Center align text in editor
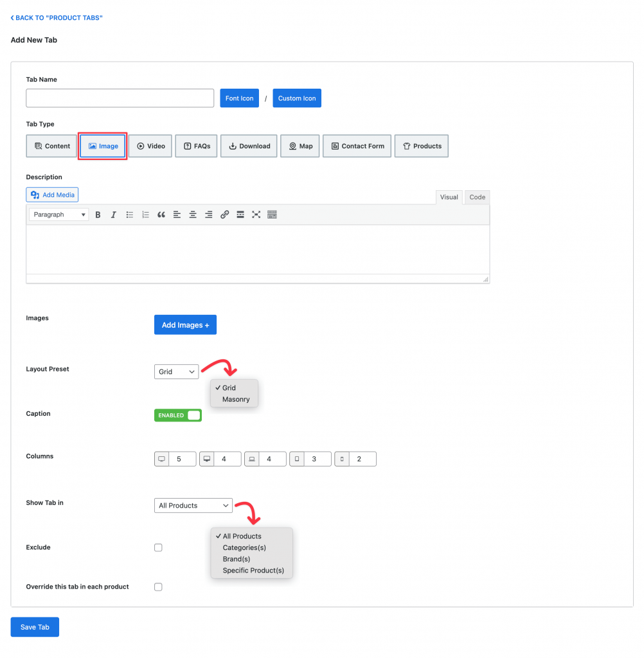Viewport: 644px width, 658px height. pyautogui.click(x=193, y=215)
